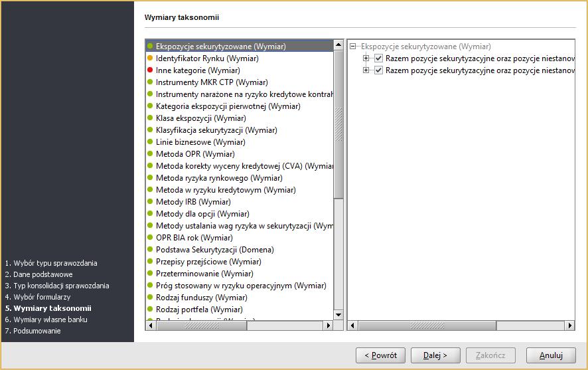Click horizontal scrollbar thumb of dimension list
The height and width of the screenshot is (370, 588).
201,325
